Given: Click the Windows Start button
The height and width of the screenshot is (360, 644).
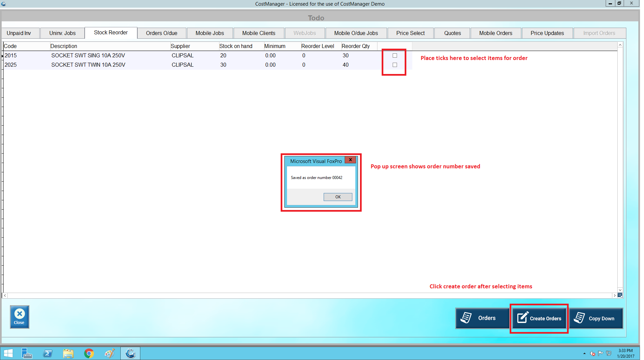Looking at the screenshot, I should [8, 353].
